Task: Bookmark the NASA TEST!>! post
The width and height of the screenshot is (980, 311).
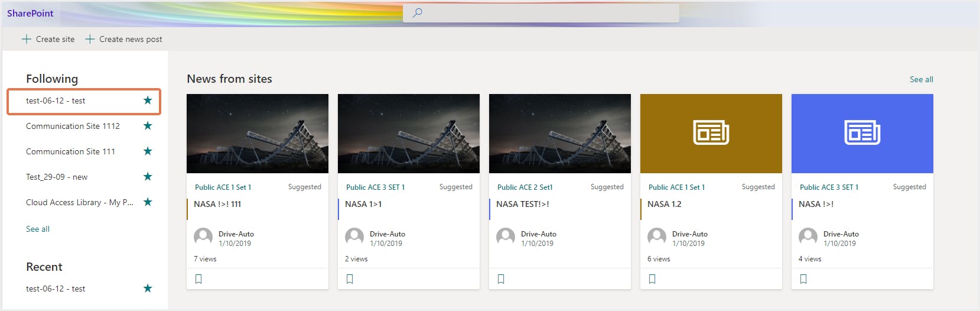Action: [501, 279]
